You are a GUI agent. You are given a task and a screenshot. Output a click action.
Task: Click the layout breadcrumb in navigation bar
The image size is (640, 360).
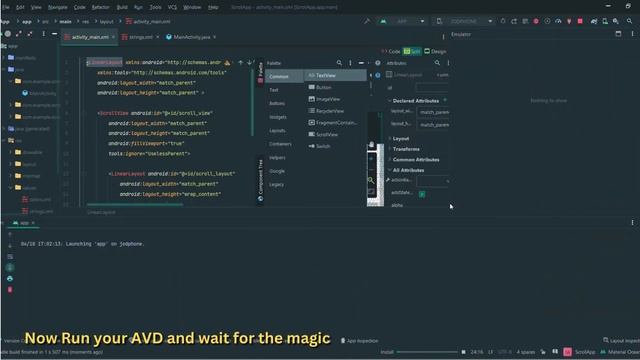(107, 22)
